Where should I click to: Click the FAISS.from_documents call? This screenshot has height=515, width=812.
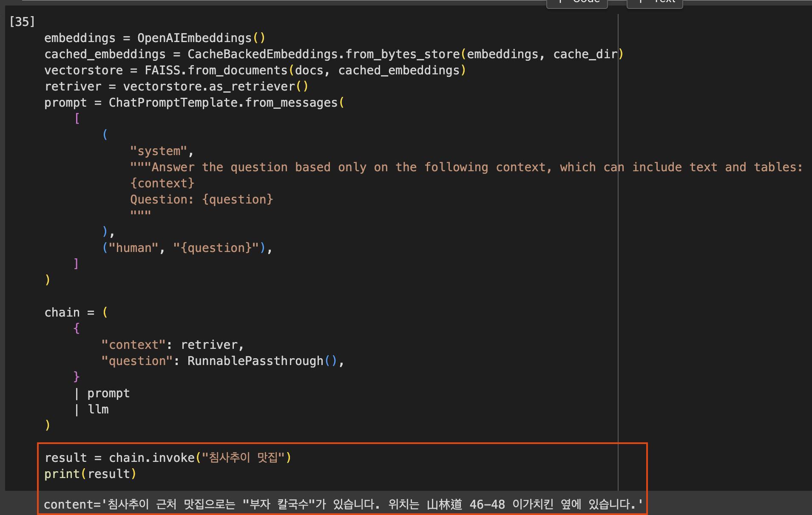tap(216, 71)
